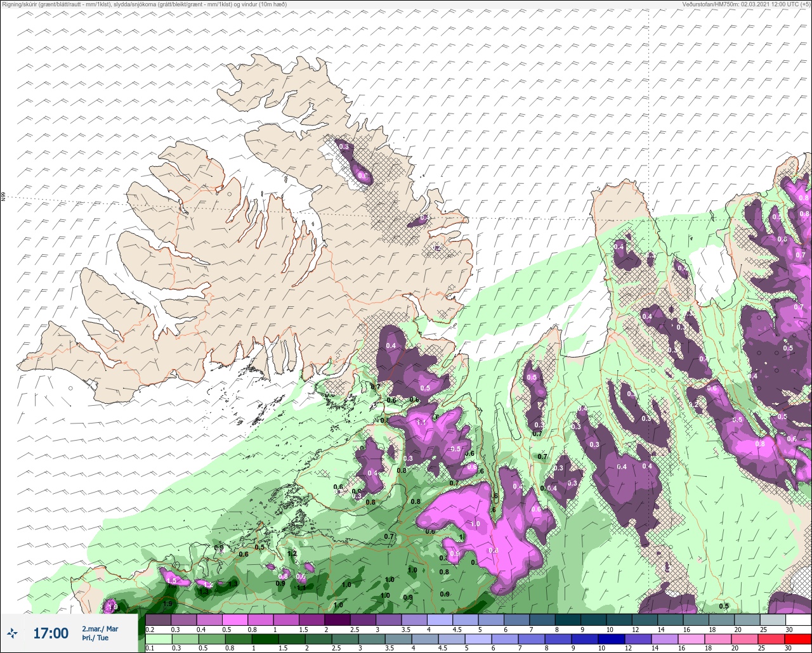Click the 'þri./ Tue' weekday text
The width and height of the screenshot is (812, 653).
coord(95,638)
